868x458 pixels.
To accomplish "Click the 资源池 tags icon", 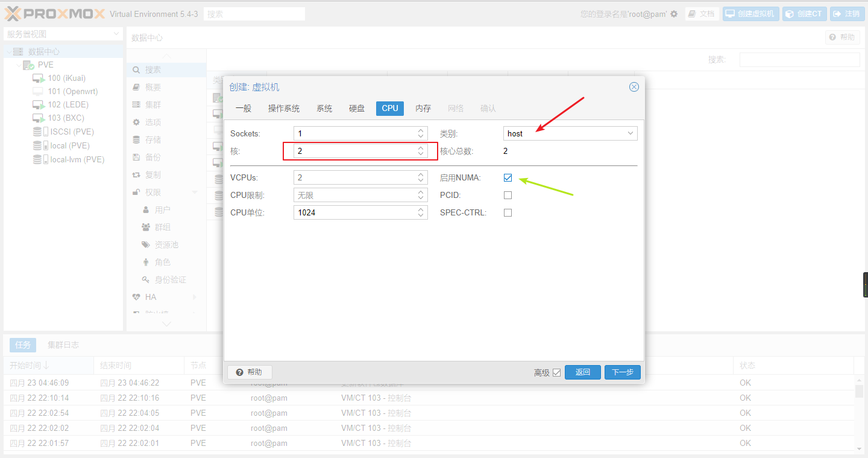I will click(146, 245).
